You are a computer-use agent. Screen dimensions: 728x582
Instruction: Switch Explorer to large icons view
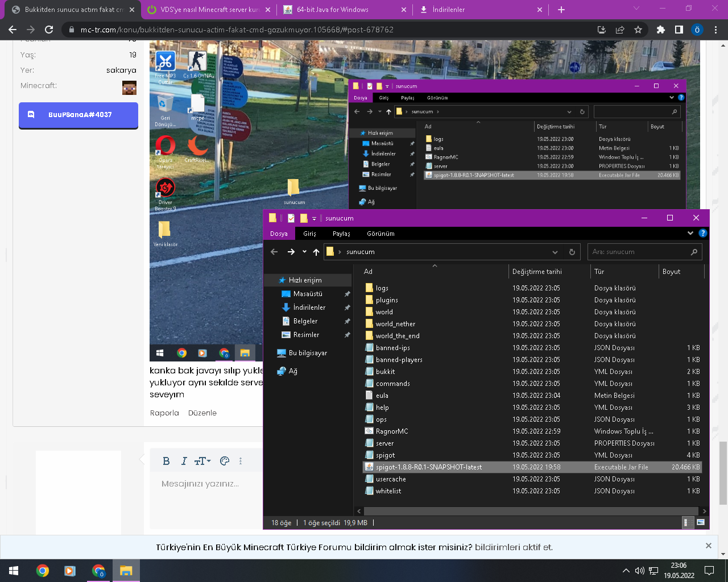click(701, 522)
